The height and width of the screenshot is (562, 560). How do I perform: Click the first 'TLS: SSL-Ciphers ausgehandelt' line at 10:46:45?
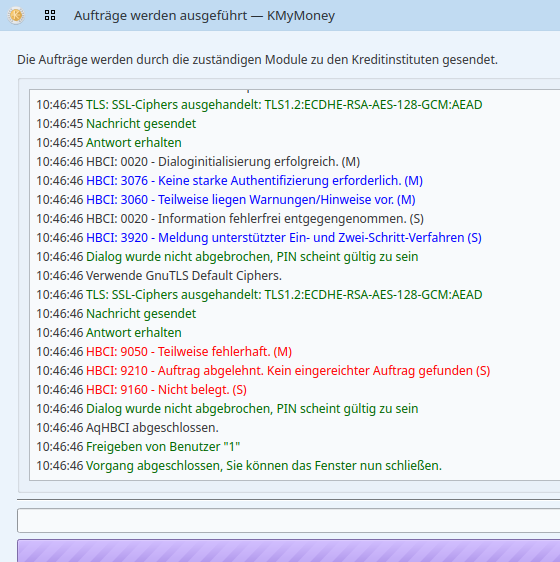[259, 105]
